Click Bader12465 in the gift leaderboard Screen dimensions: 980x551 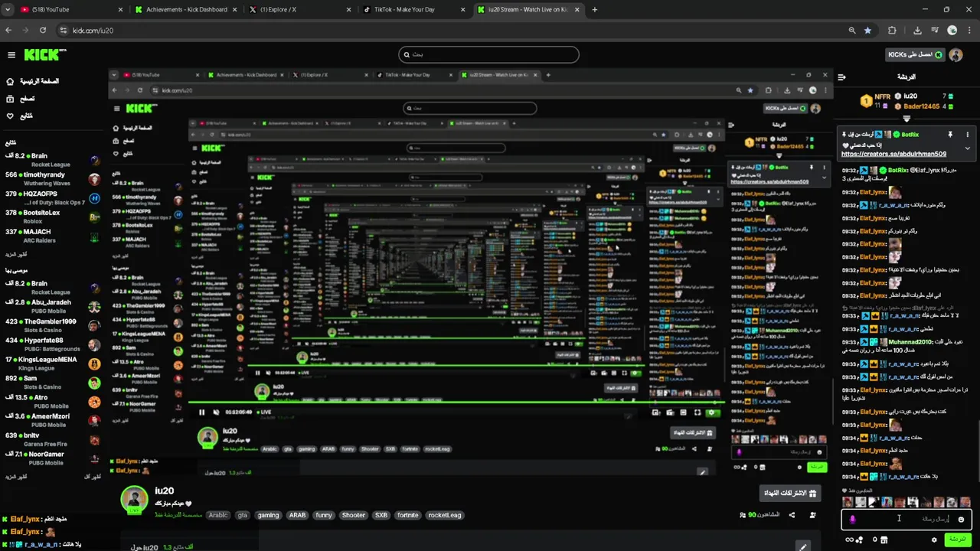(x=921, y=106)
